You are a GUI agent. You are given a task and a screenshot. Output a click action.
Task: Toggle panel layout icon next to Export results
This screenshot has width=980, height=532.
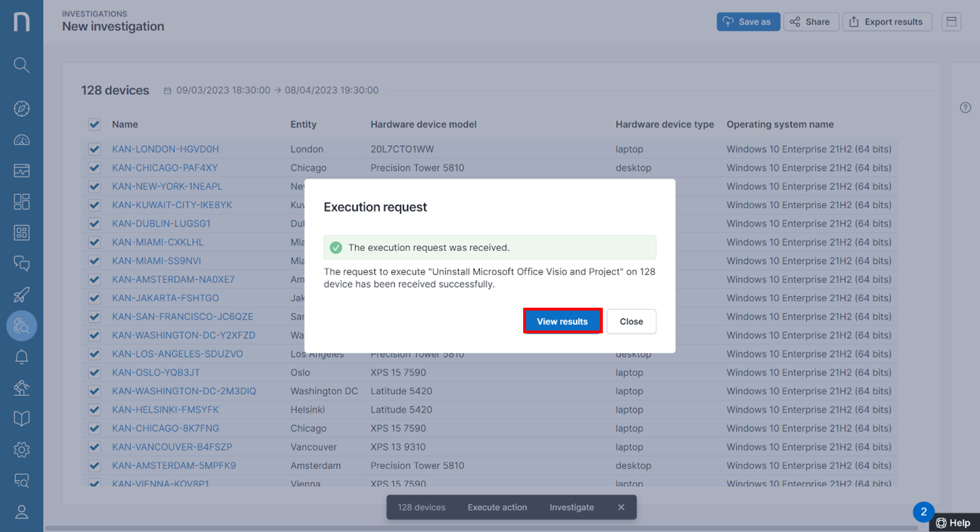click(951, 22)
